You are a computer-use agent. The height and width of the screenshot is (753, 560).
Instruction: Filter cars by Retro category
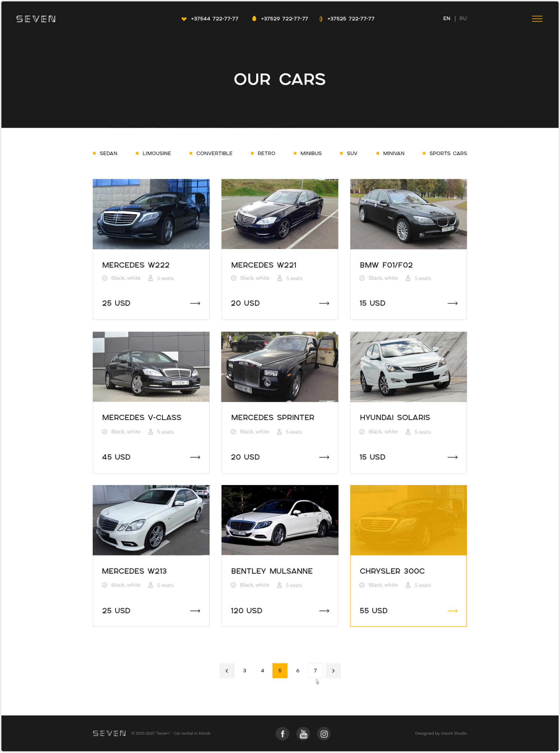click(263, 153)
